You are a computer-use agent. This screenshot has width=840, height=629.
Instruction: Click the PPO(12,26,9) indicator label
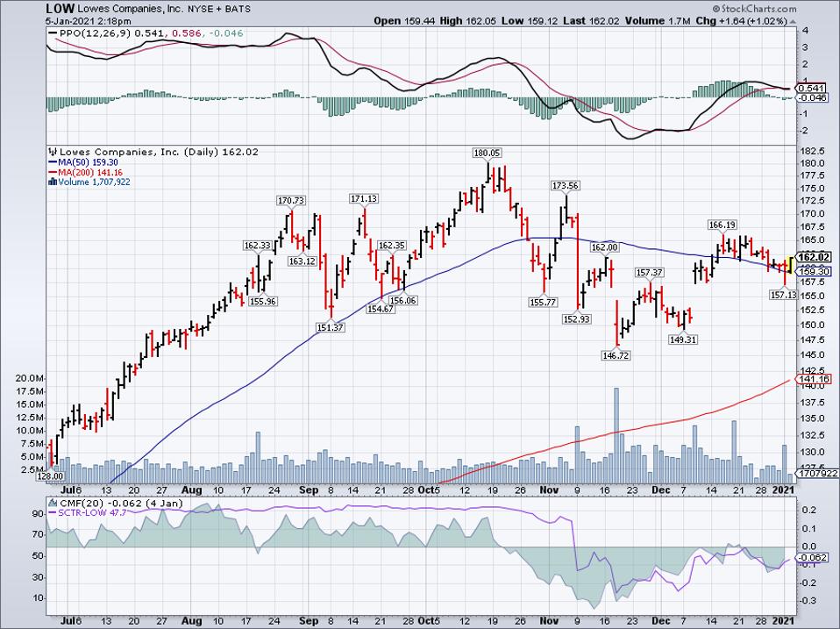pyautogui.click(x=96, y=33)
